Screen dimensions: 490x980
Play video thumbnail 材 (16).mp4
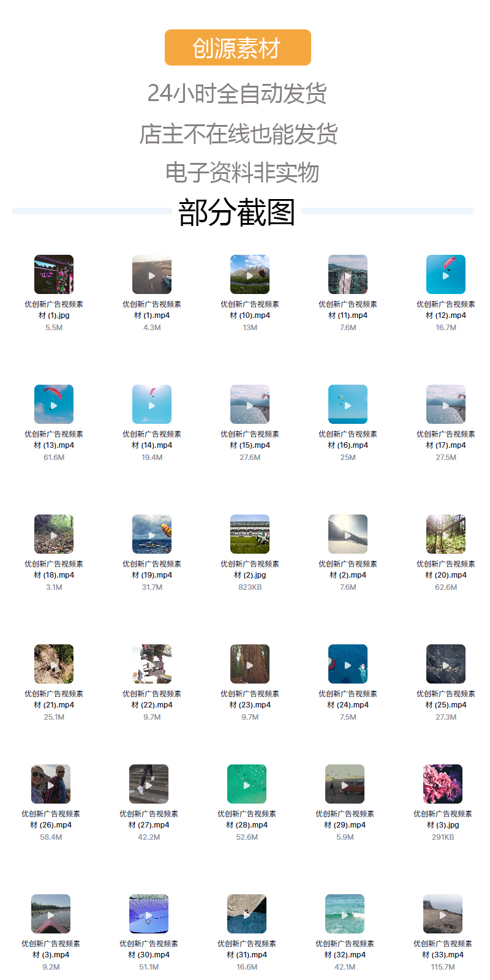pos(348,404)
